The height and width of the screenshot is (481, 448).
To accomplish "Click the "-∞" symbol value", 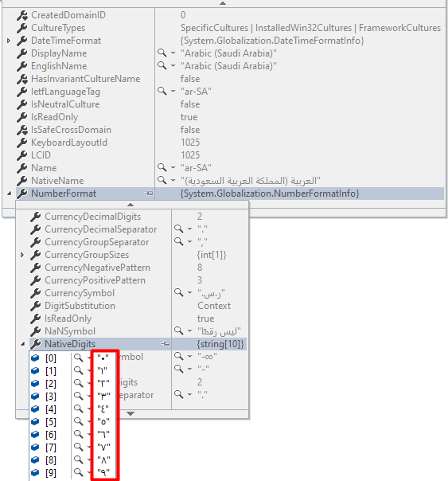I will pos(207,357).
